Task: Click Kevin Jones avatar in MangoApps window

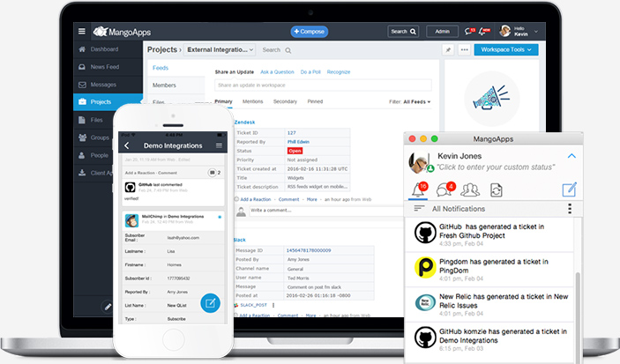Action: (420, 162)
